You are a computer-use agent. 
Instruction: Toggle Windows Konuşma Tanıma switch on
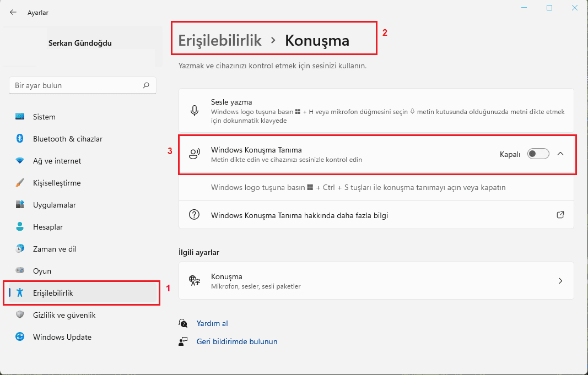point(538,154)
